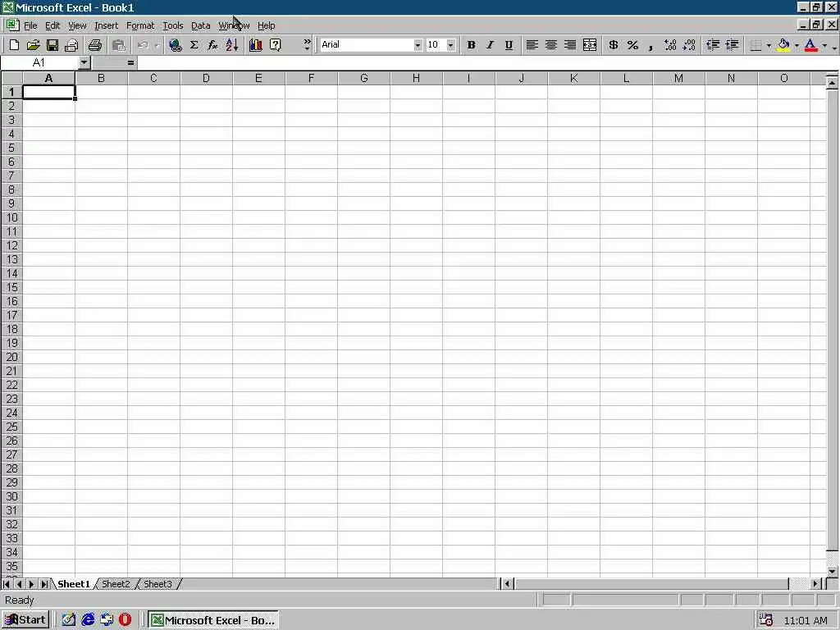Switch to the Sheet2 tab
The image size is (840, 630).
tap(116, 584)
